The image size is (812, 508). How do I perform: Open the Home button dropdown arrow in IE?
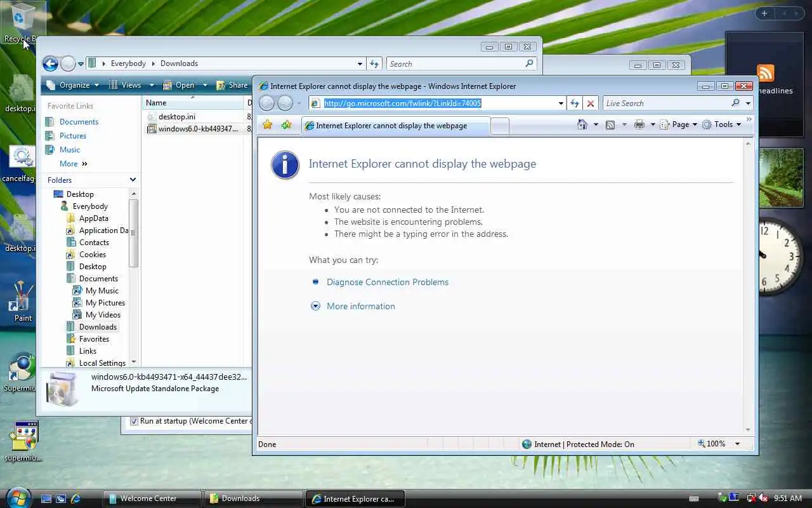pyautogui.click(x=595, y=125)
